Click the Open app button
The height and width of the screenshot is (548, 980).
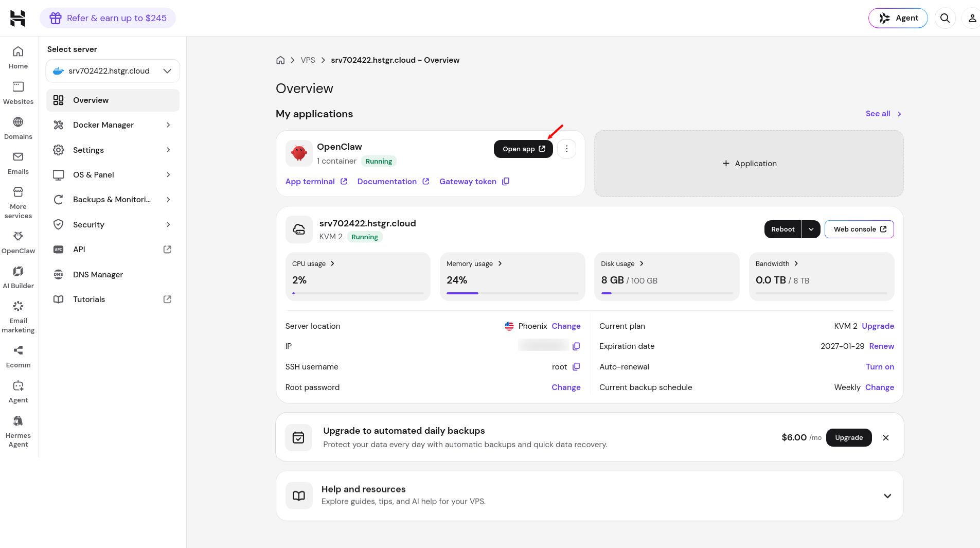point(523,149)
